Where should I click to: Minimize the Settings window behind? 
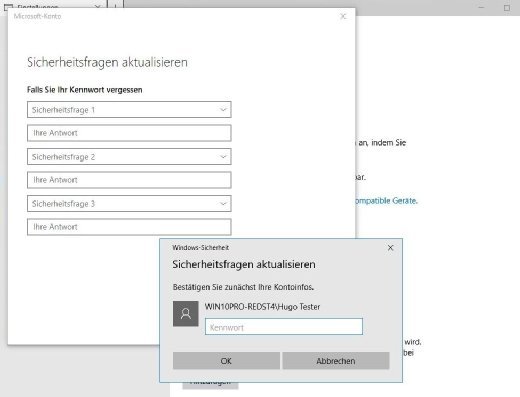point(481,8)
